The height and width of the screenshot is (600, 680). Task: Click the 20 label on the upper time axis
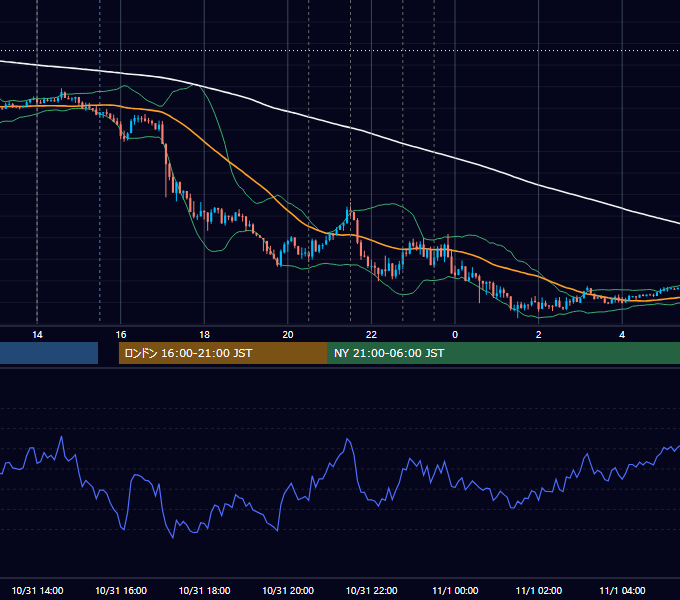(x=288, y=335)
